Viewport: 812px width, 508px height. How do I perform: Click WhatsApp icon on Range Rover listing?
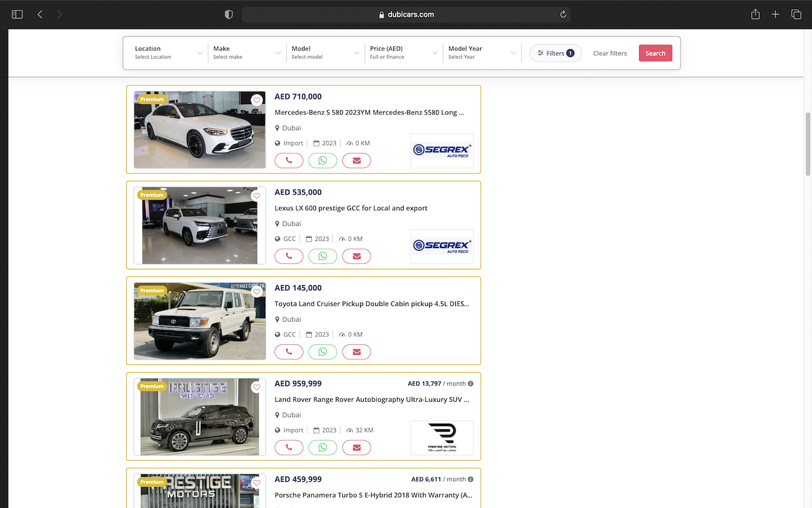coord(322,448)
